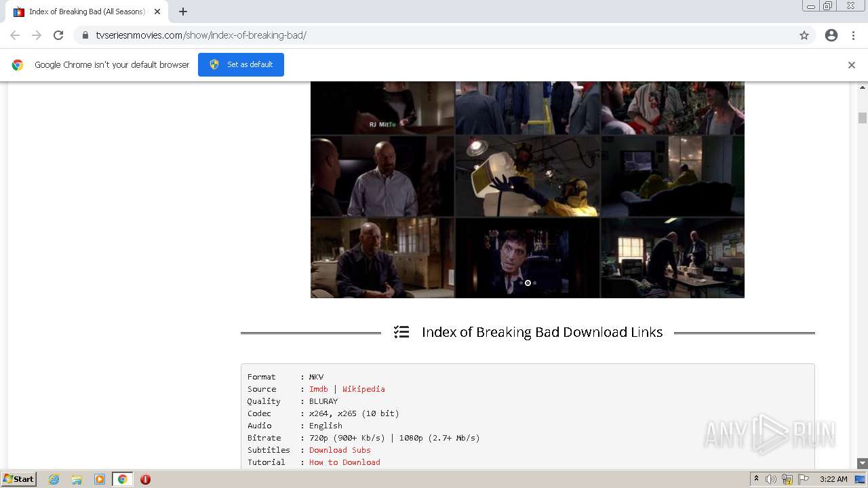Click the Google Chrome isn't your default browser message

[x=112, y=65]
